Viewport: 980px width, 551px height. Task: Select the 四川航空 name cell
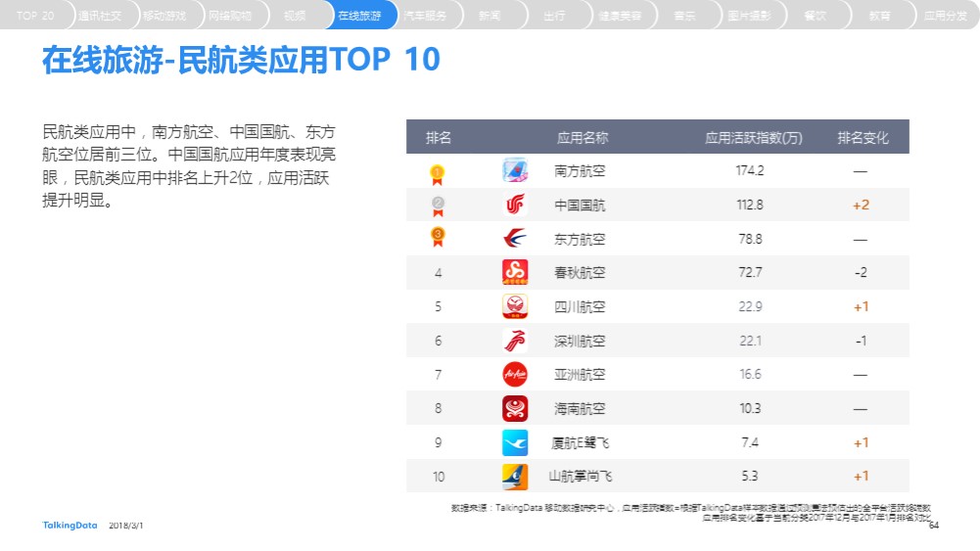[x=580, y=306]
